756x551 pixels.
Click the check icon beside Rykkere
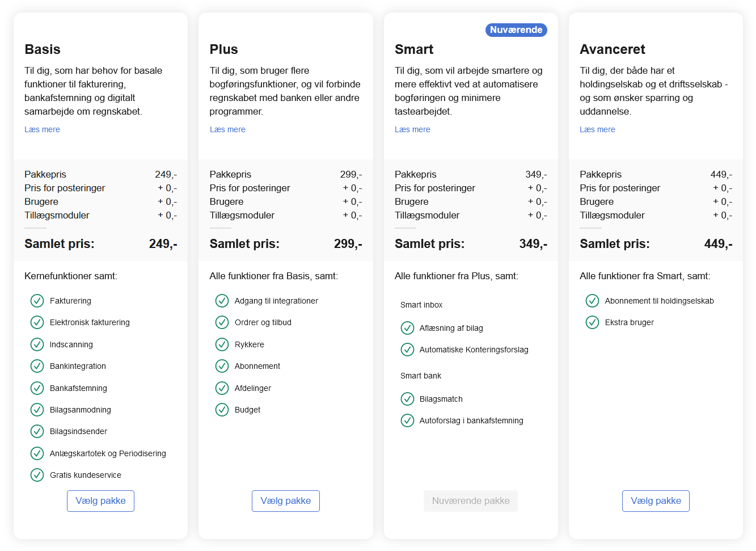click(x=222, y=344)
